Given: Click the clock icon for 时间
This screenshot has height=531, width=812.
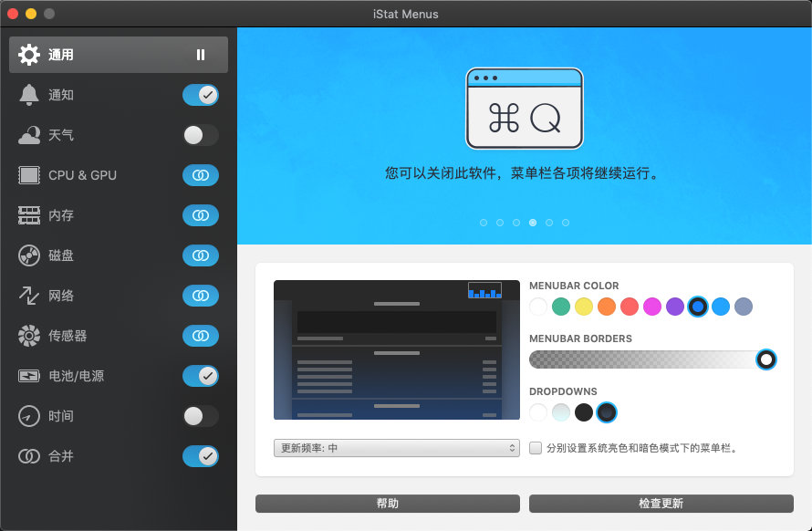Looking at the screenshot, I should [29, 416].
